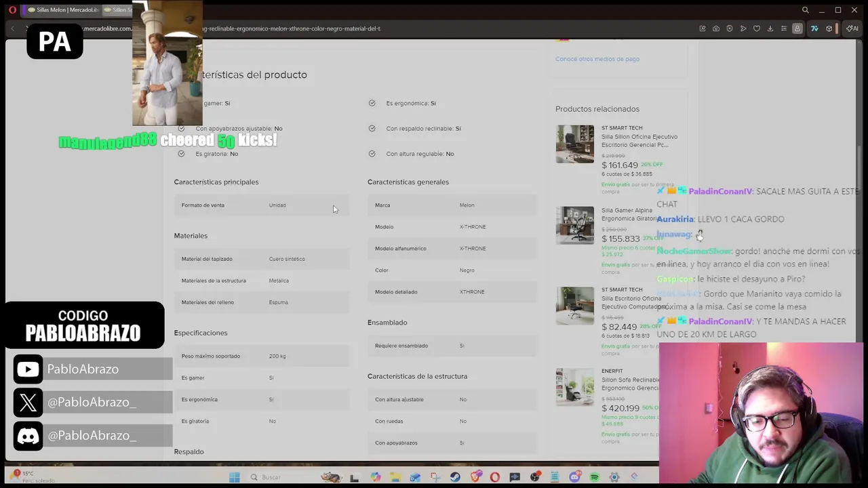Open Opera easy setup icon
This screenshot has height=488, width=868.
pos(784,28)
